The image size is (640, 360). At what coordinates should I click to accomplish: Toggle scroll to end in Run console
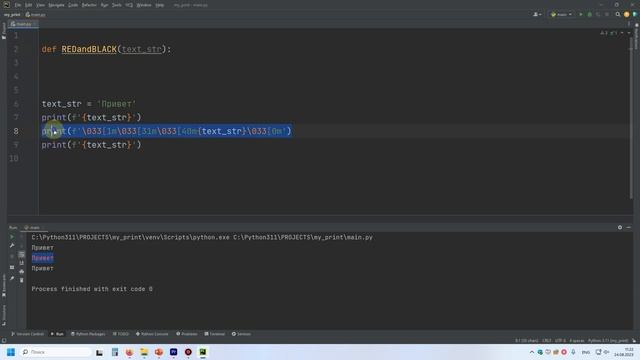coord(22,263)
